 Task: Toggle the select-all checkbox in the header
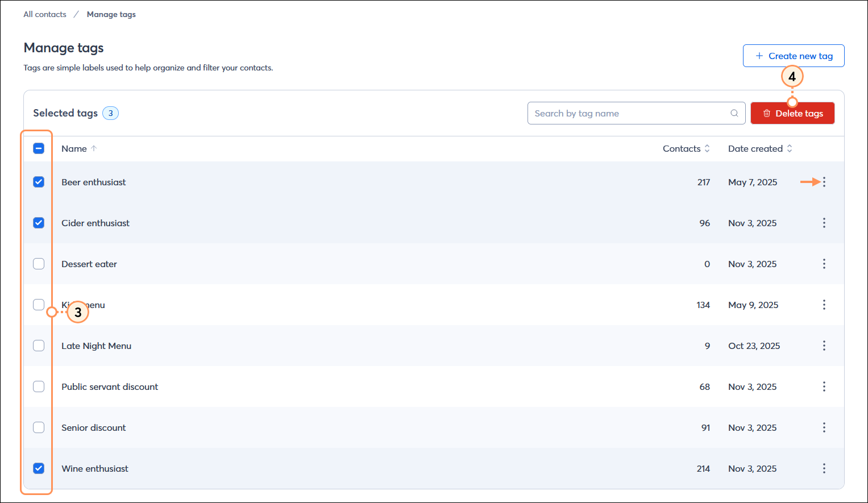(39, 148)
